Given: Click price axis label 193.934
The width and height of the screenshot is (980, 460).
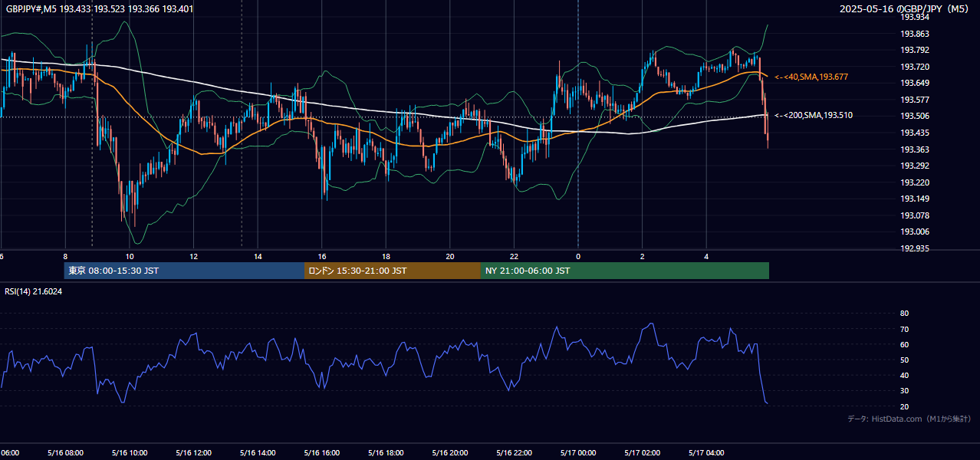Looking at the screenshot, I should click(x=915, y=17).
